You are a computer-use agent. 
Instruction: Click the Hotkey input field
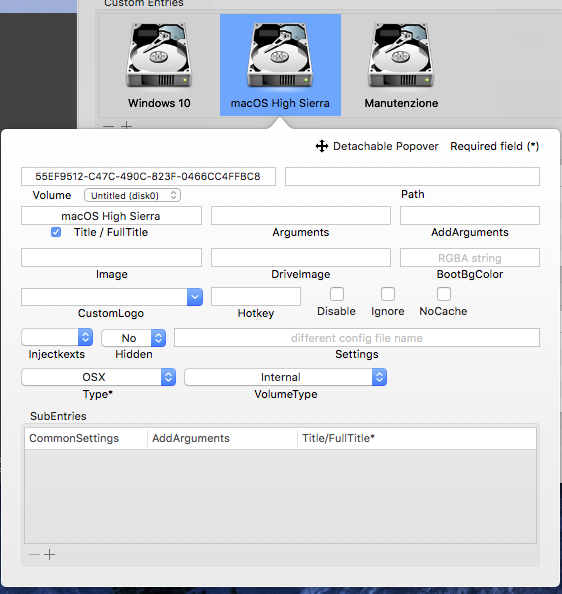pos(256,296)
